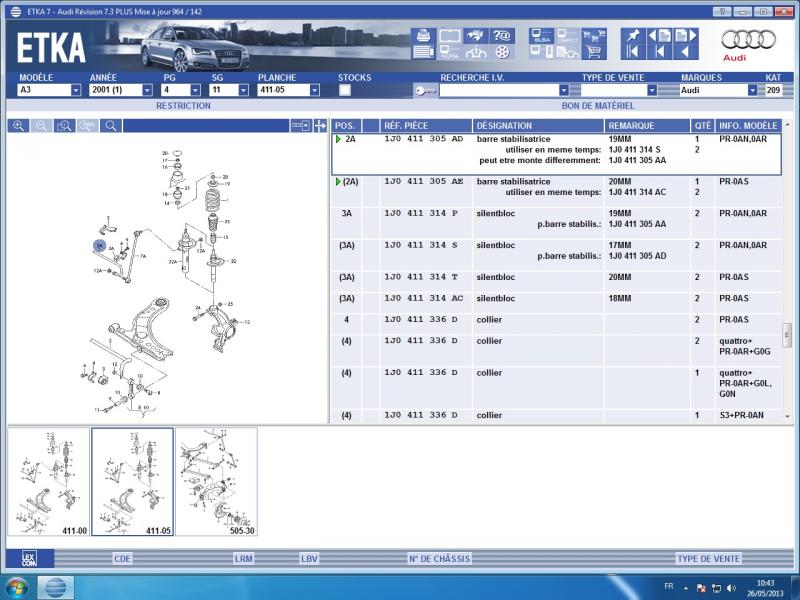Toggle the STOCKS checkbox
The image size is (800, 600).
(345, 90)
